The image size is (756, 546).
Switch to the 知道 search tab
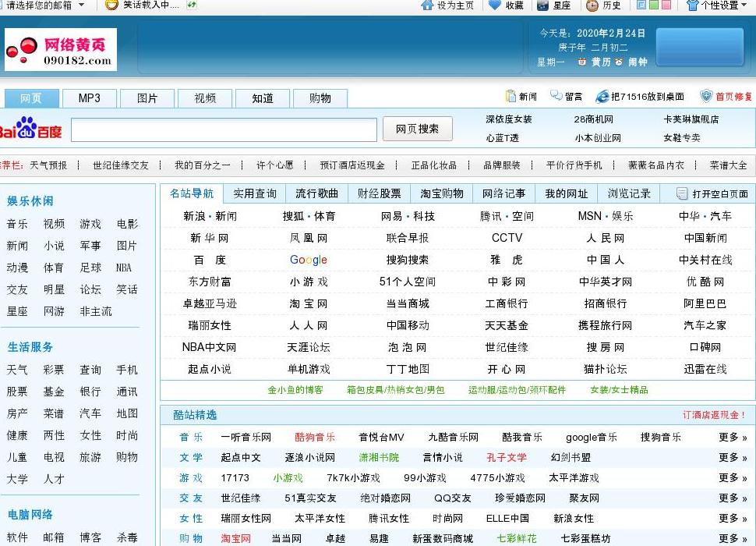click(x=263, y=98)
